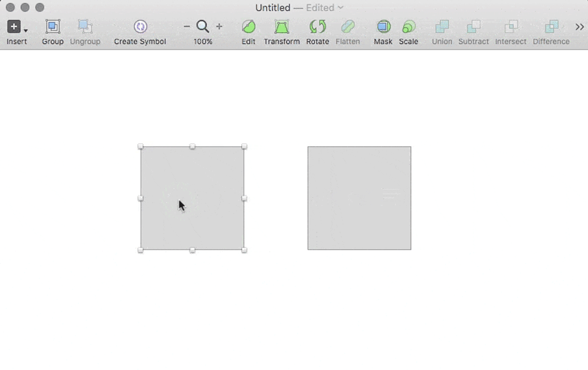Apply Subtract boolean operation
588x370 pixels.
(473, 28)
